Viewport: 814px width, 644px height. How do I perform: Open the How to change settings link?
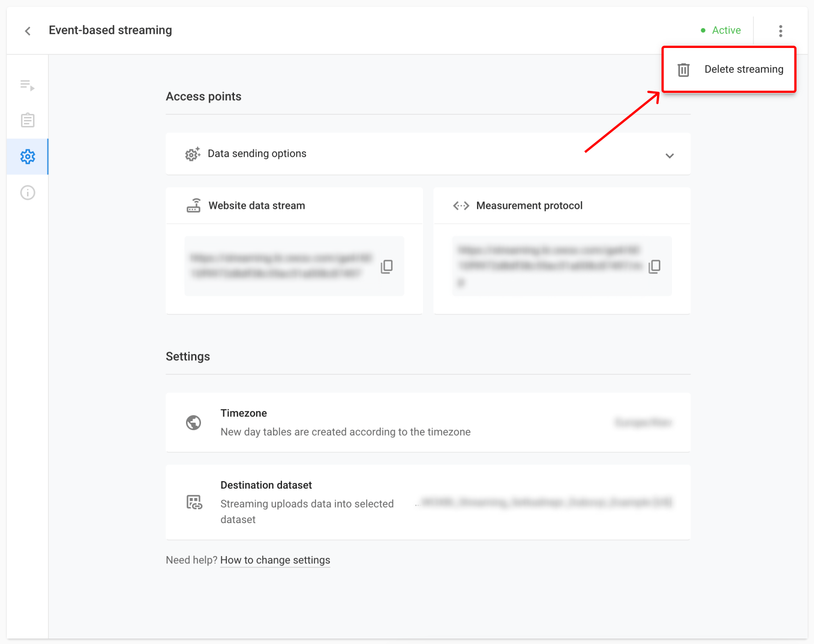(x=274, y=560)
